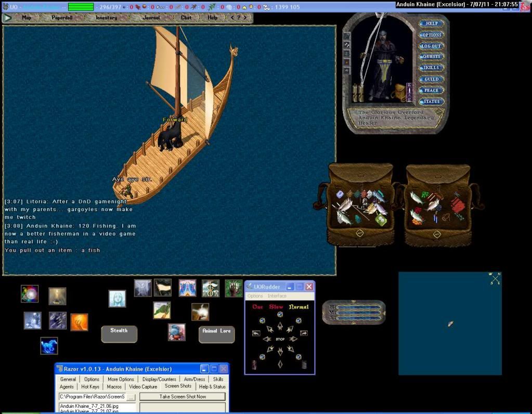Open the Journal menu item
The width and height of the screenshot is (532, 414).
click(x=151, y=18)
